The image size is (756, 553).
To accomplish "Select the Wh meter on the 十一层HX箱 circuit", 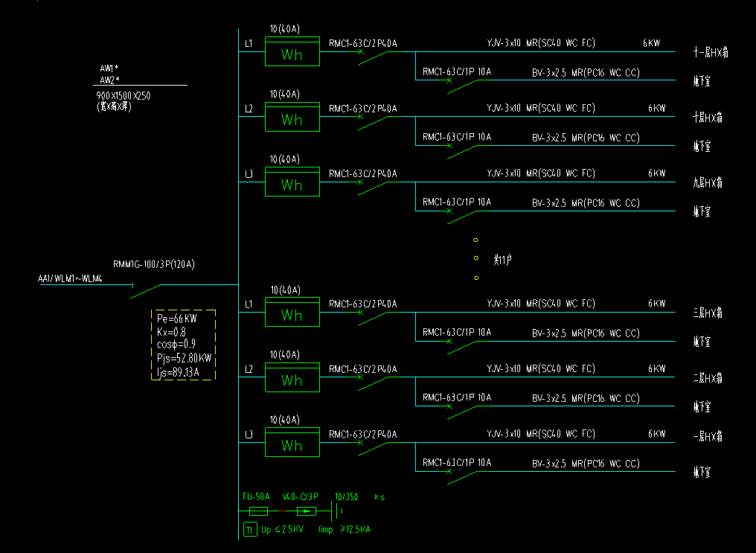I will 292,51.
